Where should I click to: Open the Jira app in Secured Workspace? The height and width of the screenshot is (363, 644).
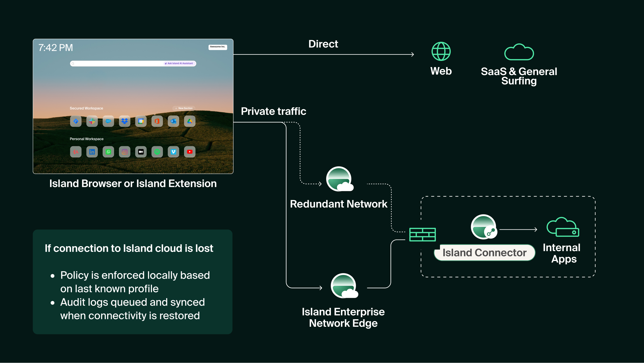[x=76, y=121]
